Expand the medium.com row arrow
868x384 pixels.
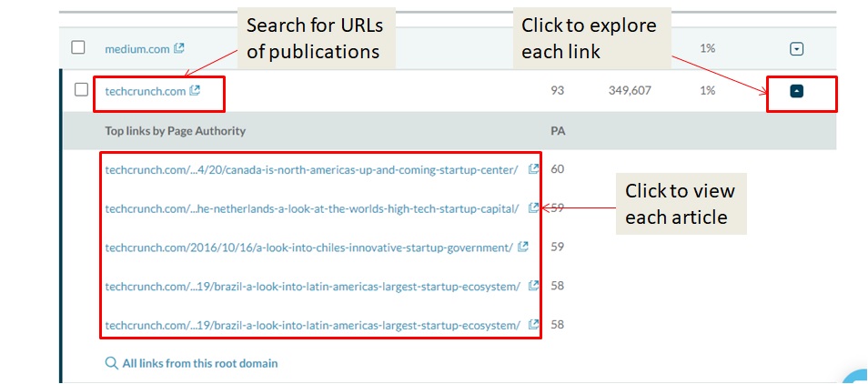(797, 49)
